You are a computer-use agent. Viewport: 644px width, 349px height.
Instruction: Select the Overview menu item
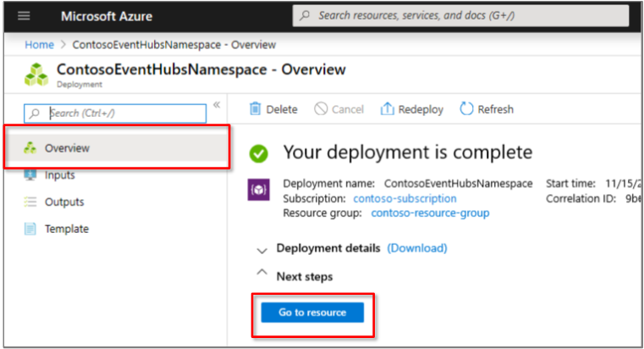118,148
